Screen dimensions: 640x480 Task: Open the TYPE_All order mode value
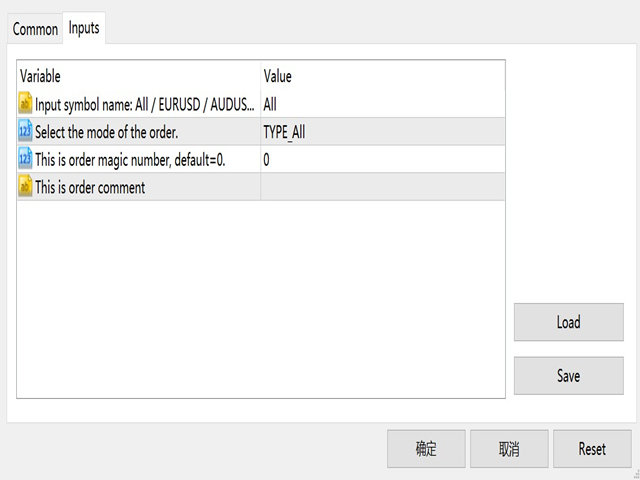[x=382, y=131]
